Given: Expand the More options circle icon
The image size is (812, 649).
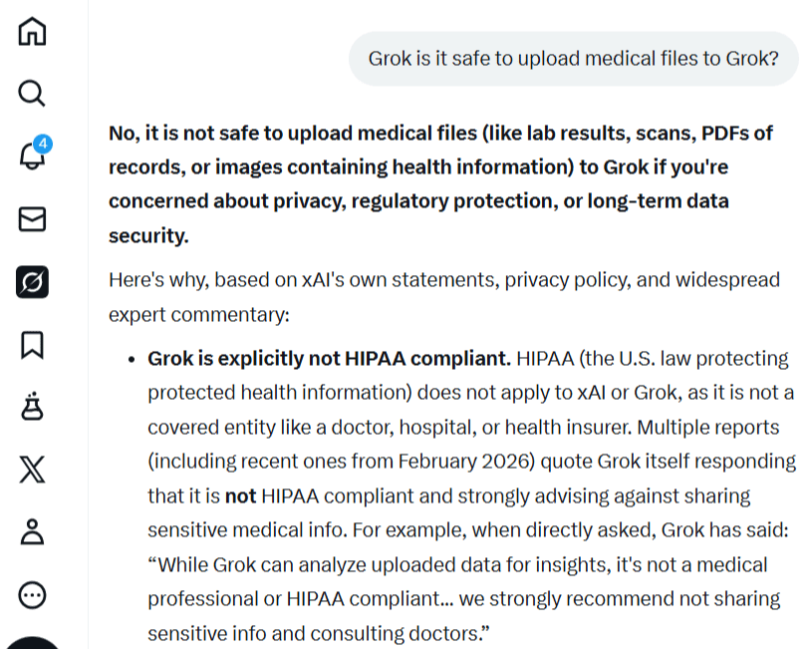Looking at the screenshot, I should (32, 595).
